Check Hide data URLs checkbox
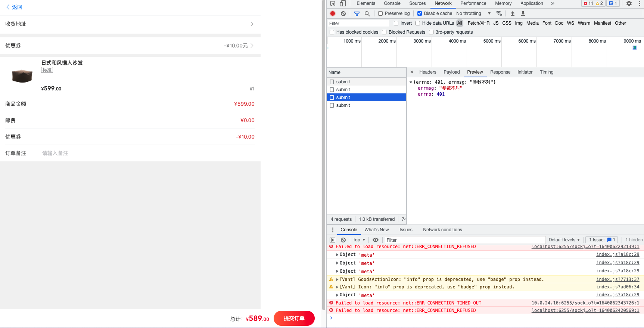Image resolution: width=644 pixels, height=328 pixels. [418, 23]
